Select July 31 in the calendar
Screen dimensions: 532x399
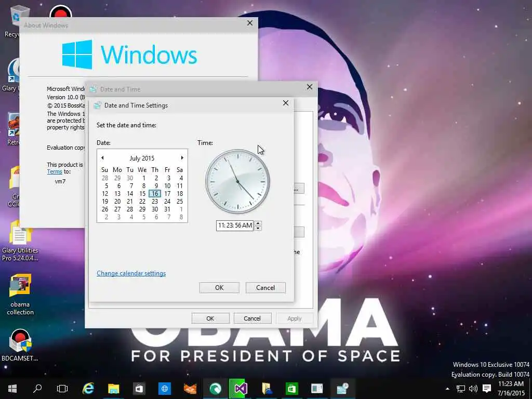coord(167,209)
